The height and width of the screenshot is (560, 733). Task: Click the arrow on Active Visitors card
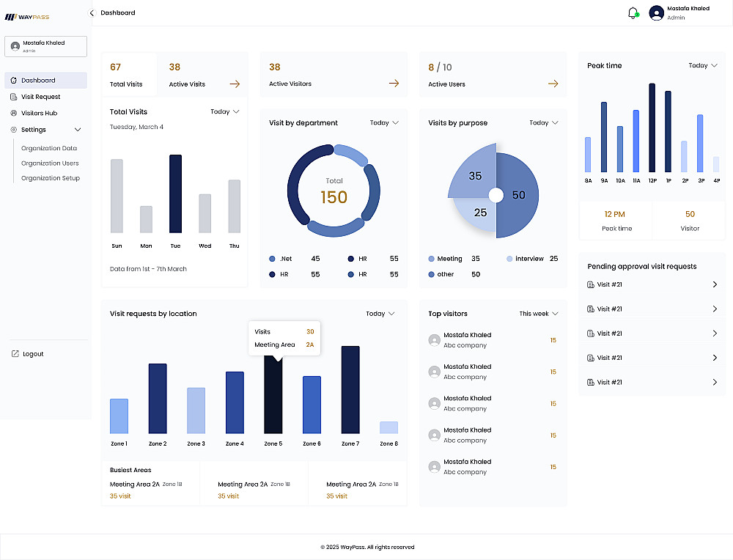394,84
